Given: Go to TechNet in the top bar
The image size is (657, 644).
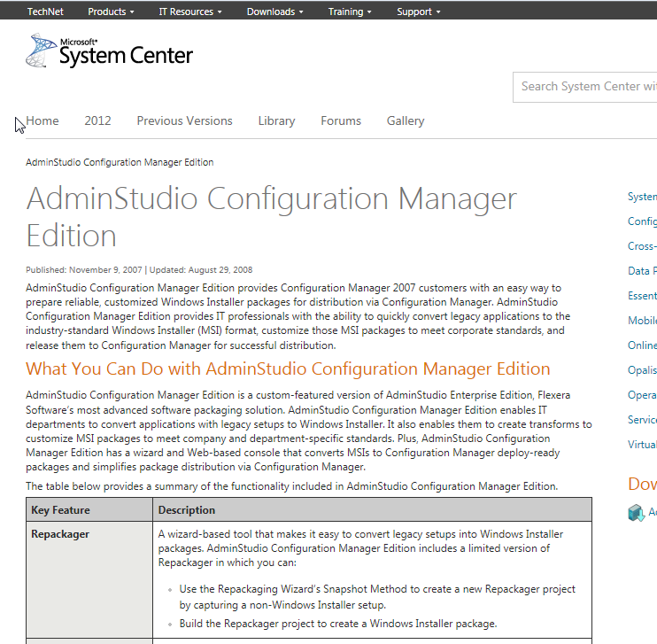Looking at the screenshot, I should (x=45, y=12).
